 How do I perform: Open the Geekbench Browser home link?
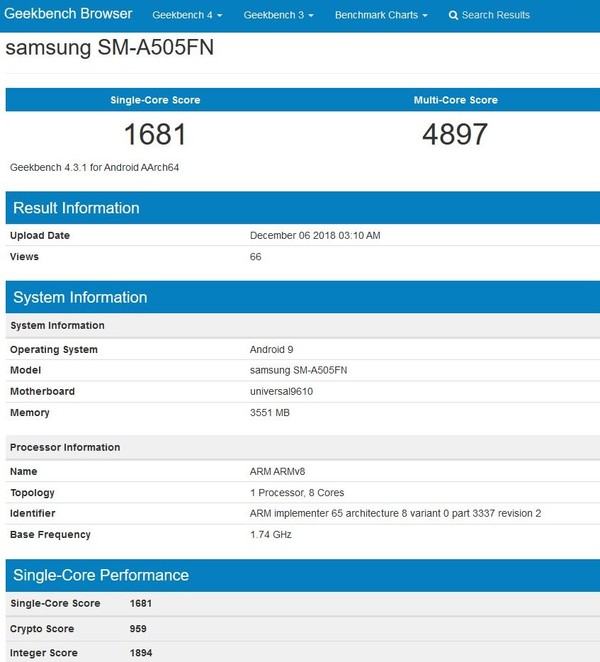[x=68, y=14]
